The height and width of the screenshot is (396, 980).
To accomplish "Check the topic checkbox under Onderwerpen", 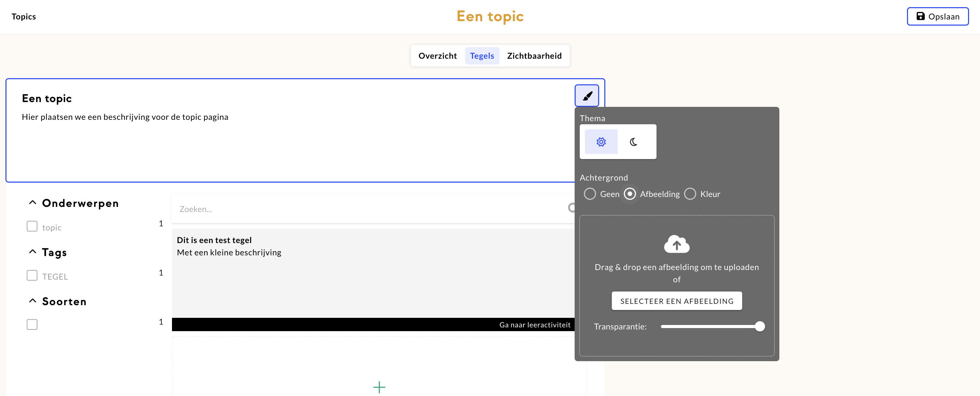I will pyautogui.click(x=32, y=227).
